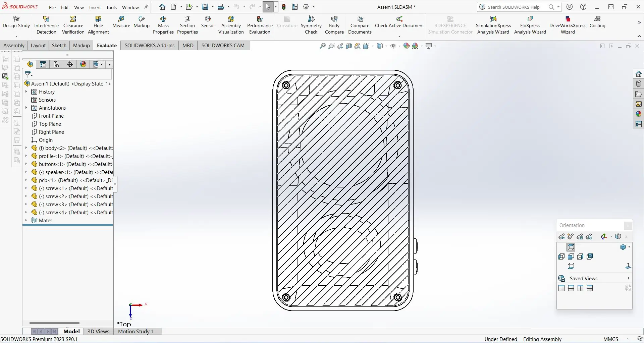Image resolution: width=644 pixels, height=343 pixels.
Task: Launch Assembly Visualization
Action: (x=231, y=25)
